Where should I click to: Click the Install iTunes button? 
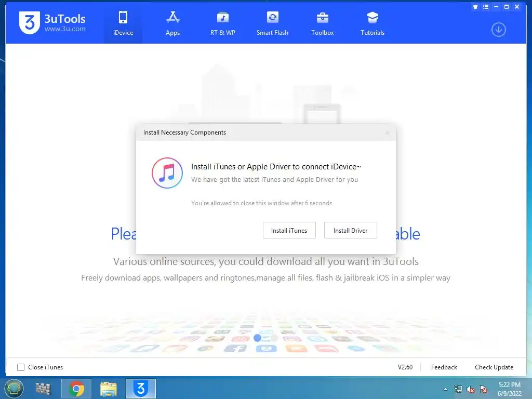pyautogui.click(x=289, y=230)
